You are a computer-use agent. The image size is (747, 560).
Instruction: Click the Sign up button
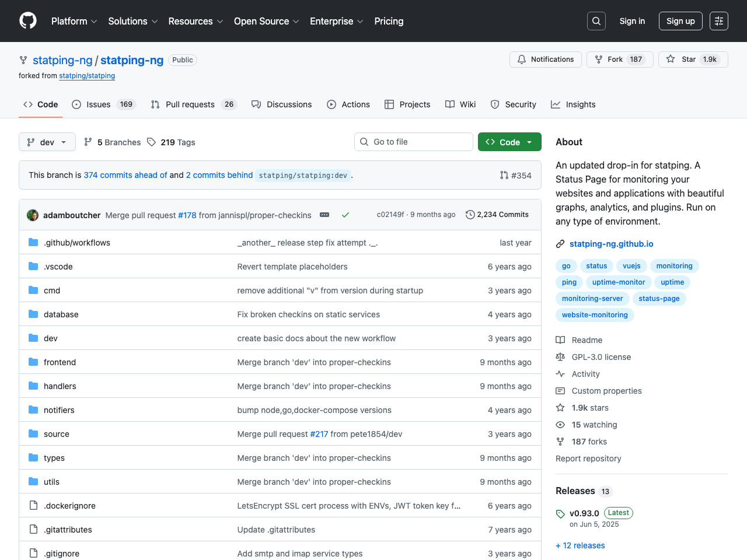680,20
